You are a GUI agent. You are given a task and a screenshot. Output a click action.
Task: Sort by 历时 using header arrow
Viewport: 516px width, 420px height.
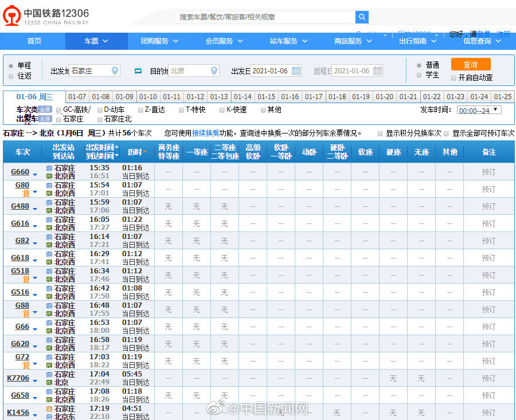click(x=144, y=152)
